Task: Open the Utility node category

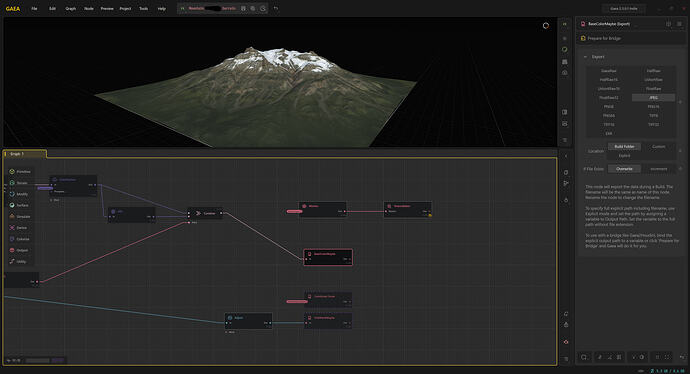Action: pyautogui.click(x=19, y=261)
